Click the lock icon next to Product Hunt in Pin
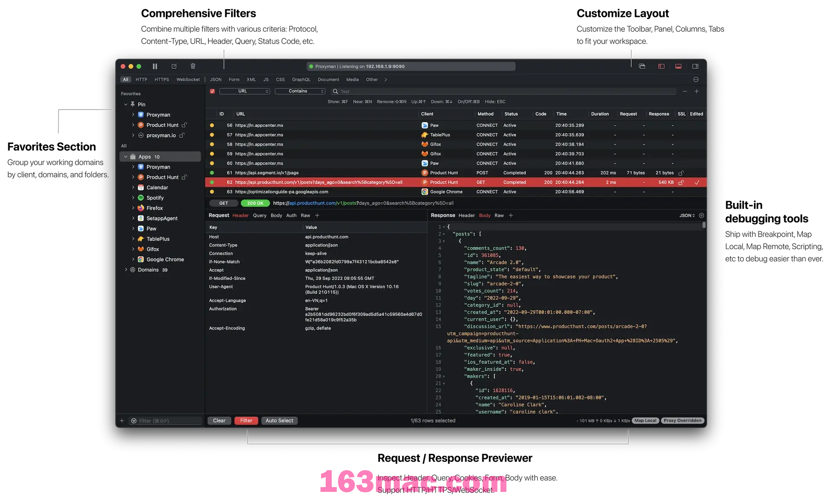832x504 pixels. tap(184, 125)
